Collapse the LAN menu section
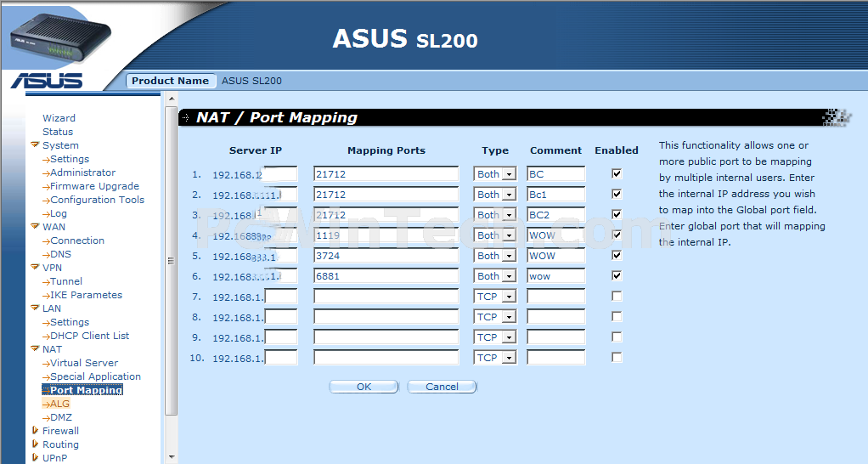Image resolution: width=868 pixels, height=464 pixels. point(35,308)
